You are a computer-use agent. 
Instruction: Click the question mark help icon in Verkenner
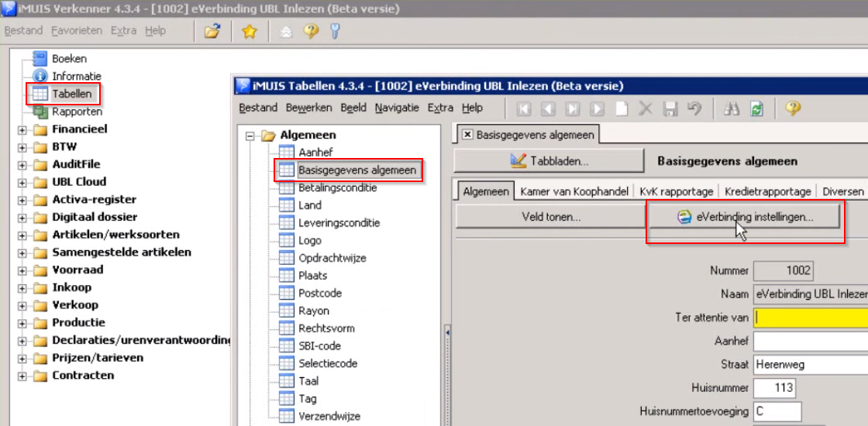(311, 32)
